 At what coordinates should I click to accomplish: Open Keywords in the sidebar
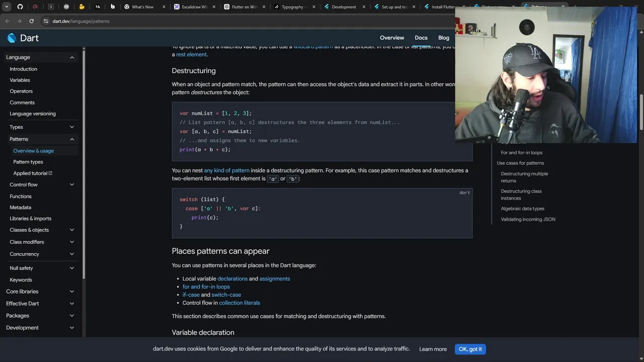pyautogui.click(x=21, y=280)
